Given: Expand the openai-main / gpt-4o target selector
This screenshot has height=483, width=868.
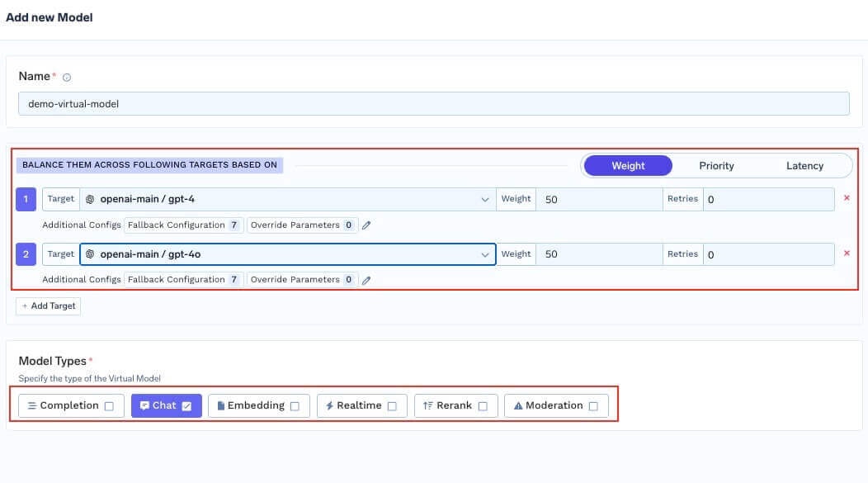Looking at the screenshot, I should click(484, 253).
